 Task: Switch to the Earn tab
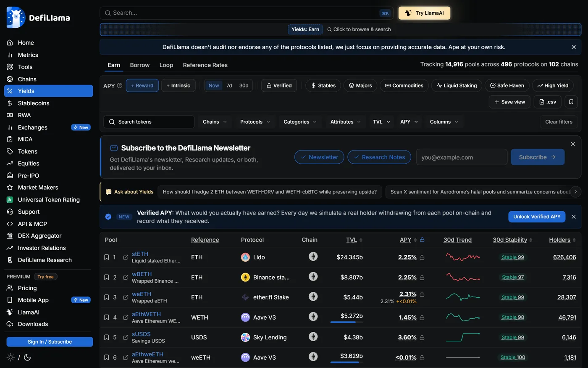114,65
